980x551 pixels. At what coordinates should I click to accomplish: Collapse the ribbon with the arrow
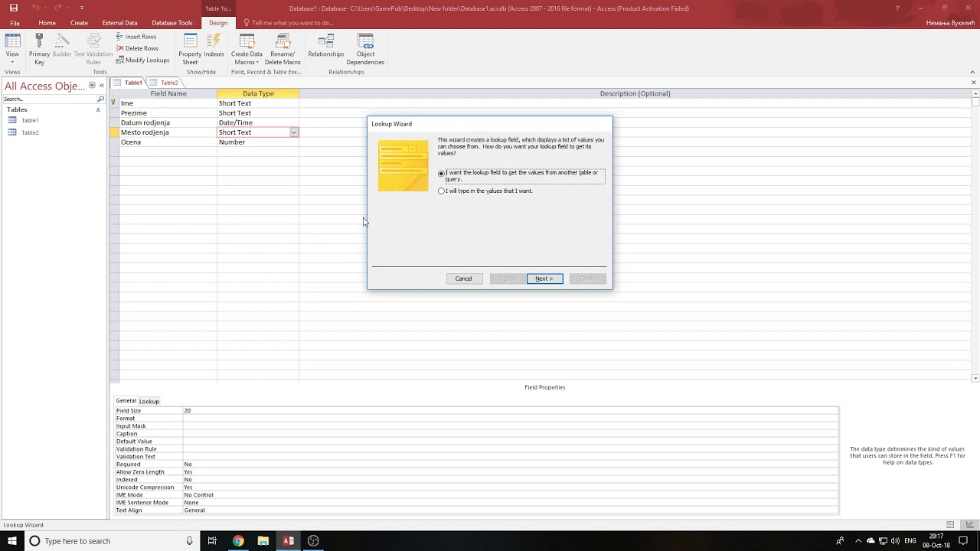(972, 72)
